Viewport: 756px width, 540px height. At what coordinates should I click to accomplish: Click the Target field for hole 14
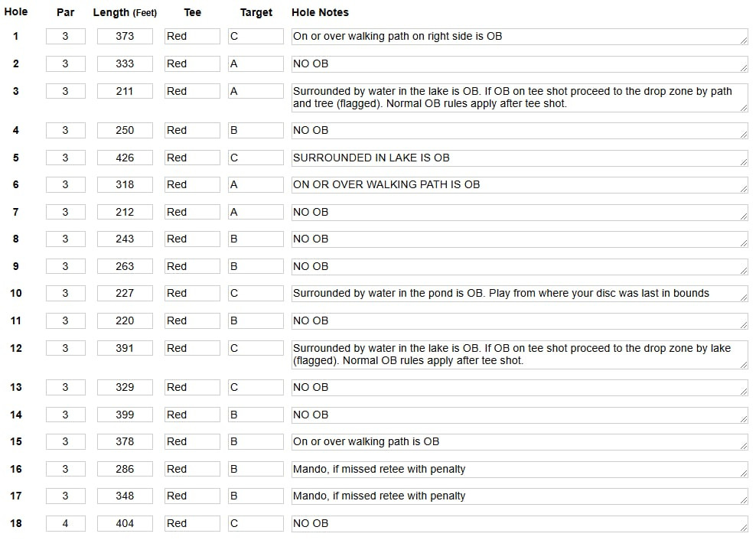(x=256, y=415)
